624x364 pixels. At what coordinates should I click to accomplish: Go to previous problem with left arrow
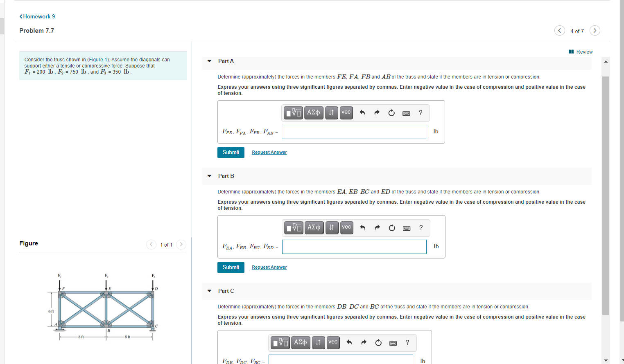point(560,31)
